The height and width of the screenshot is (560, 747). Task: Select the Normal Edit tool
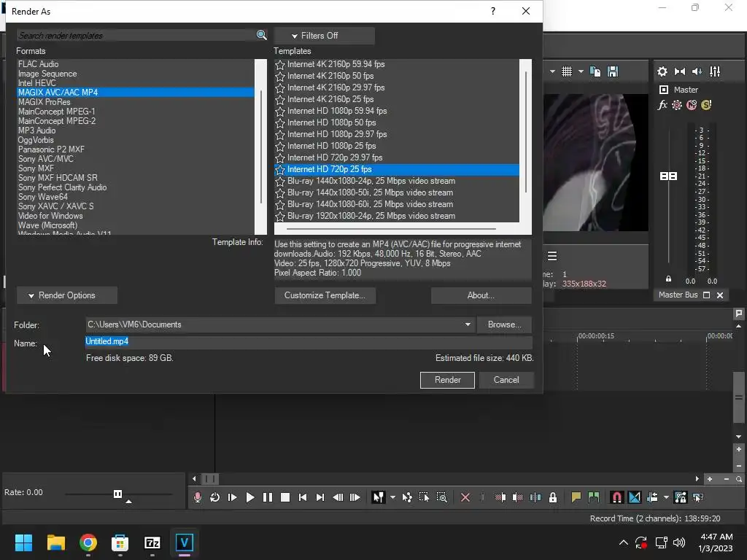379,497
